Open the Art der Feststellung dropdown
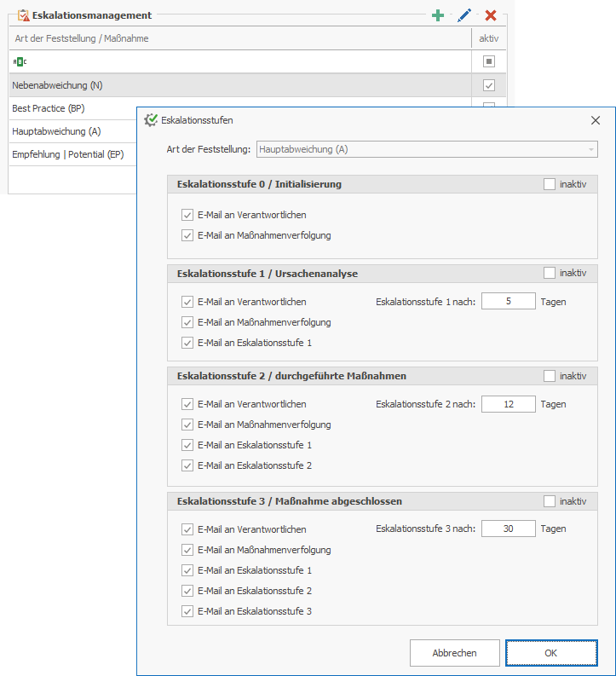 [x=427, y=149]
